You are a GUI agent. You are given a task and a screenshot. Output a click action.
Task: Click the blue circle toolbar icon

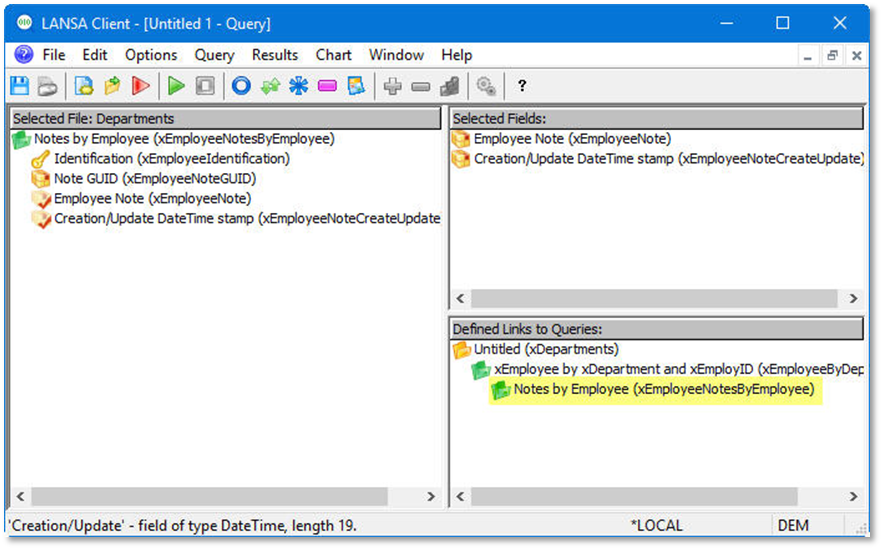coord(241,86)
